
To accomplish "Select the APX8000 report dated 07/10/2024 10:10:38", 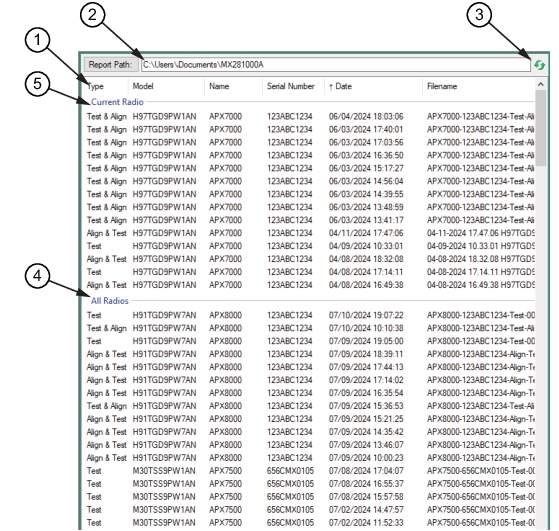I will [x=310, y=328].
